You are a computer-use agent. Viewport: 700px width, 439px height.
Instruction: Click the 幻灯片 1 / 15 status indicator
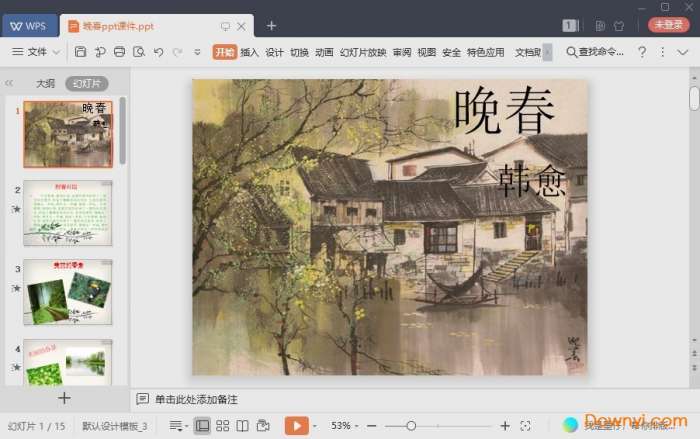[37, 426]
